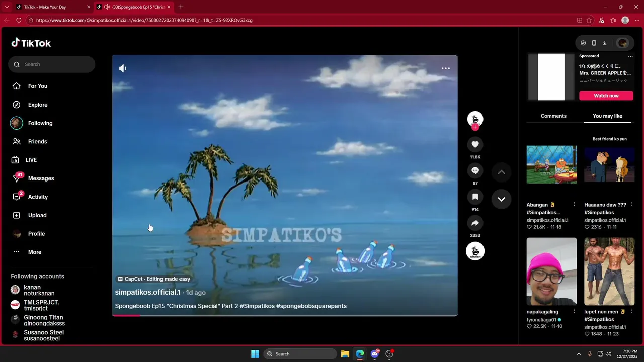Click the download desktop app icon

605,43
